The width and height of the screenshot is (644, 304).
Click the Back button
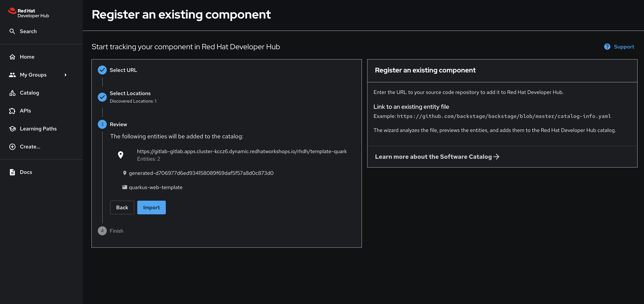tap(122, 207)
